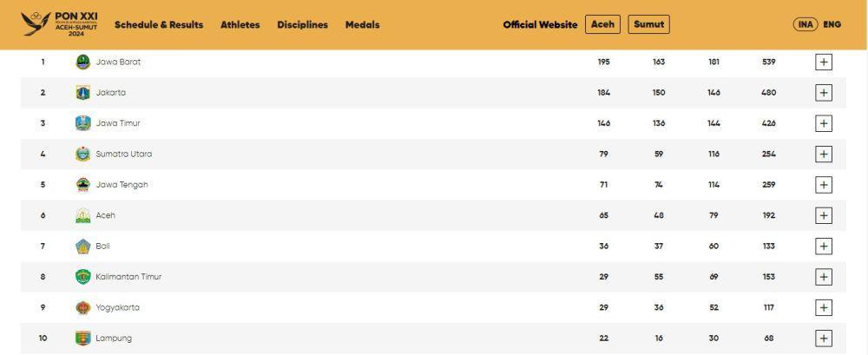Click Jawa Tengah's total of 259
This screenshot has width=868, height=355.
pos(768,184)
